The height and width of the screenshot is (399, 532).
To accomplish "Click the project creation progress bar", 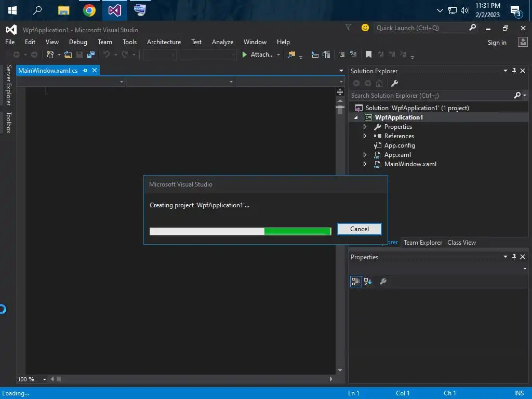I will [x=240, y=231].
